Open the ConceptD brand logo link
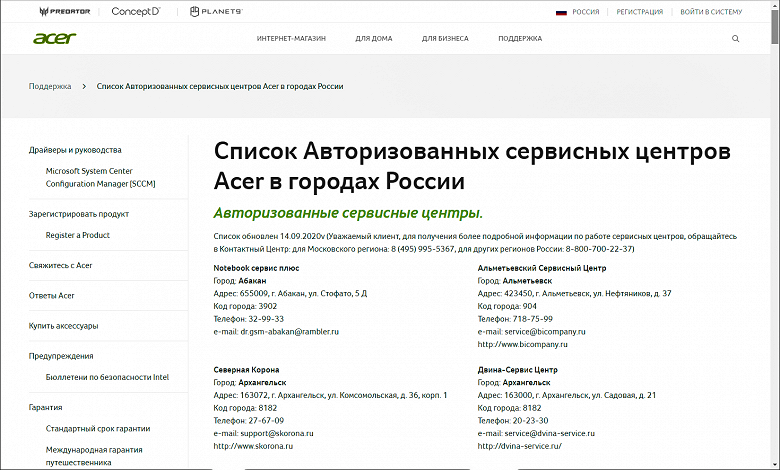Image resolution: width=780 pixels, height=470 pixels. [x=136, y=11]
